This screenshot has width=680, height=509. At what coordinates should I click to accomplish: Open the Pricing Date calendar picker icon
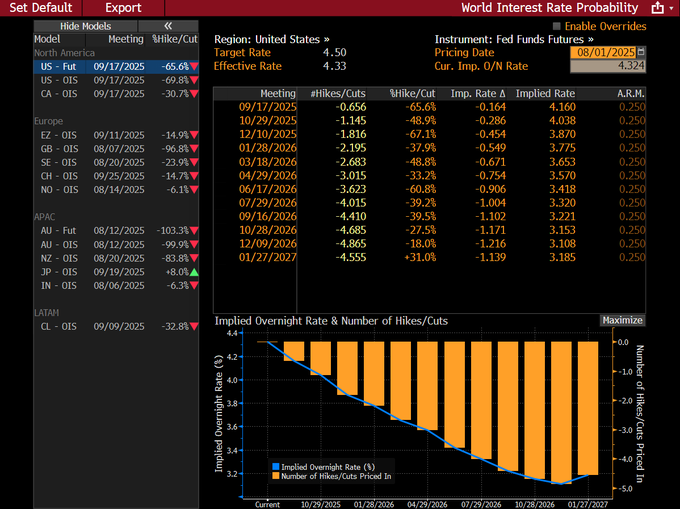click(641, 51)
